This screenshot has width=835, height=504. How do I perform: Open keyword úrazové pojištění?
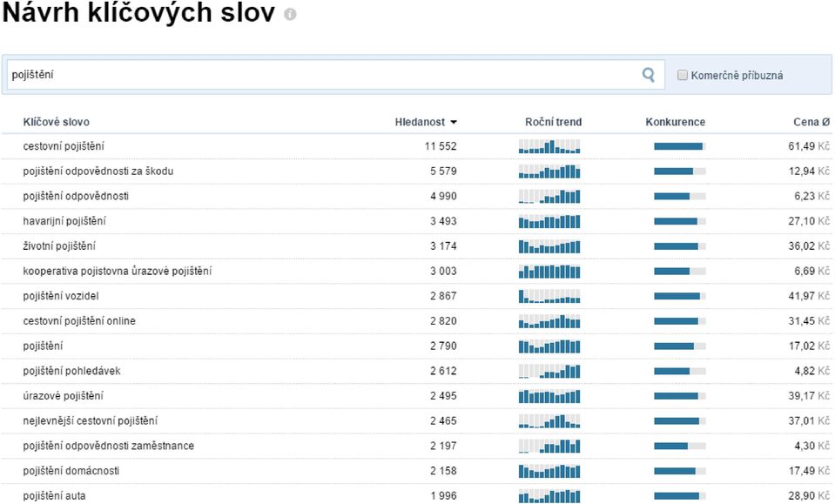pyautogui.click(x=63, y=396)
